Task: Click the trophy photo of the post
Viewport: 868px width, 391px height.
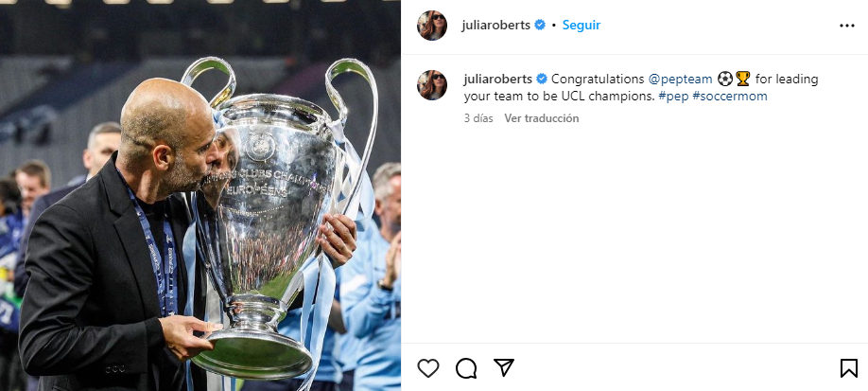Action: pos(200,195)
